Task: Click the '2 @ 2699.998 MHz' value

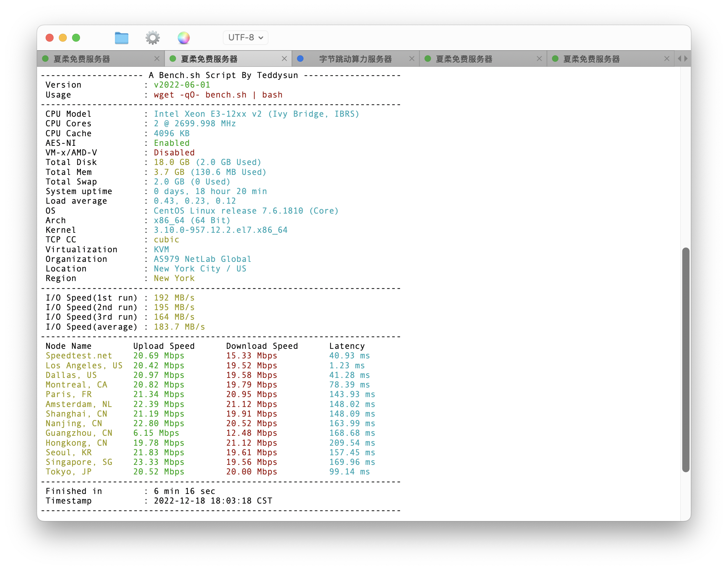Action: (x=195, y=124)
